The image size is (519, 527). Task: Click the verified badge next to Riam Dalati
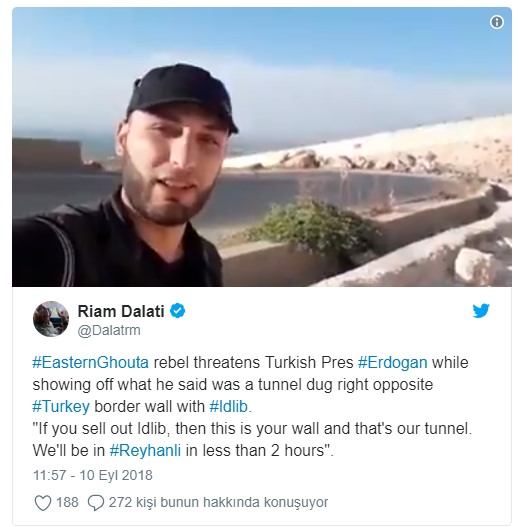coord(177,311)
